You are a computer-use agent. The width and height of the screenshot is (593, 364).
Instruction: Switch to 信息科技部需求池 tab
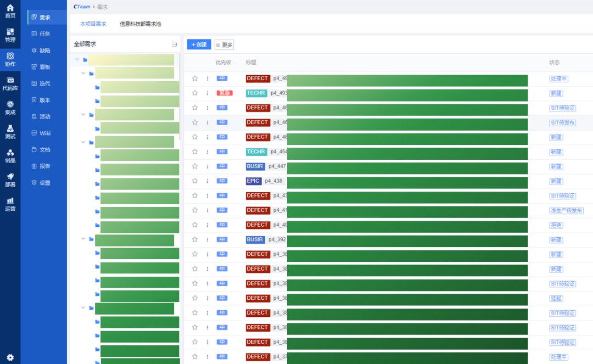(x=141, y=24)
